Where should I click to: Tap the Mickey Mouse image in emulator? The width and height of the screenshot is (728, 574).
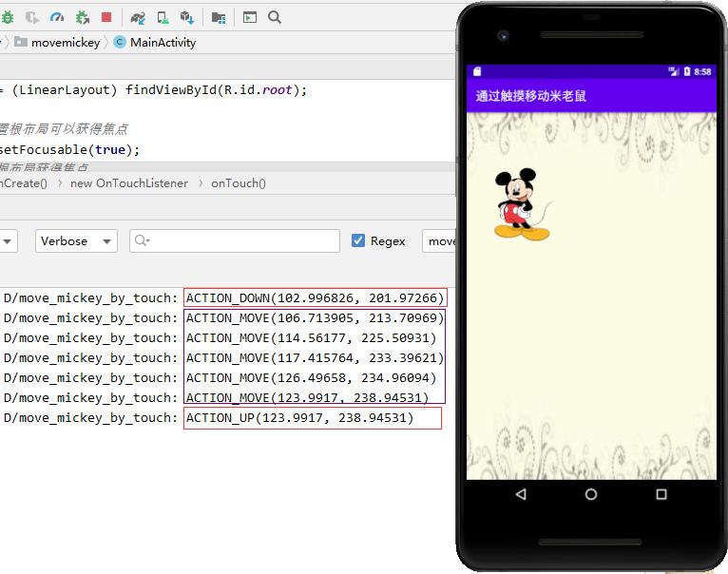coord(523,204)
